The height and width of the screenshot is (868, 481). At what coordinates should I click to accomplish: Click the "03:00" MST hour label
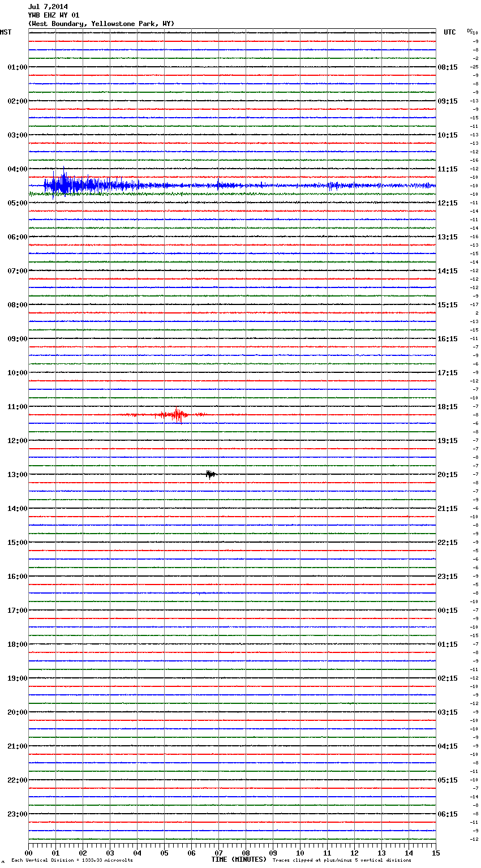click(x=18, y=135)
